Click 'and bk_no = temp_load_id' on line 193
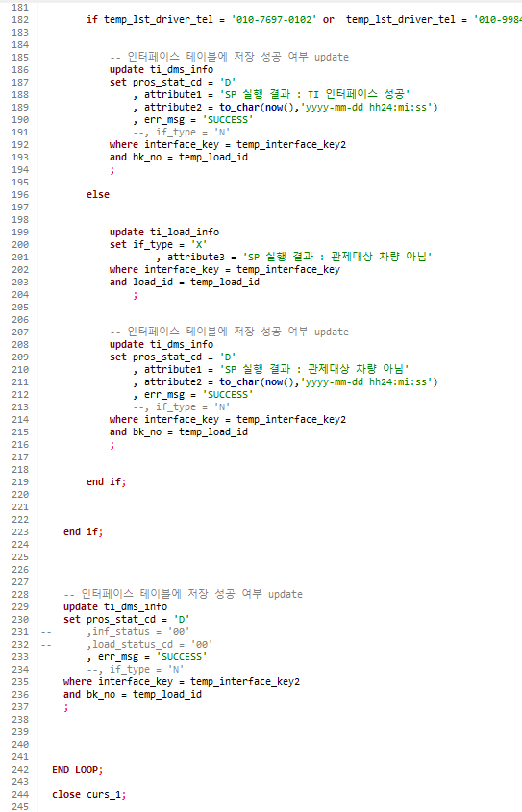The width and height of the screenshot is (522, 812). [179, 157]
